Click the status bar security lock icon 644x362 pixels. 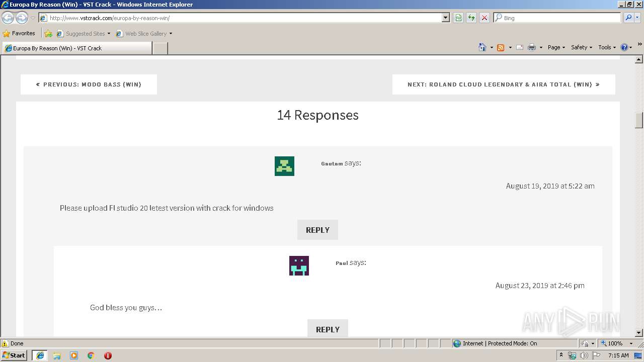(x=585, y=343)
